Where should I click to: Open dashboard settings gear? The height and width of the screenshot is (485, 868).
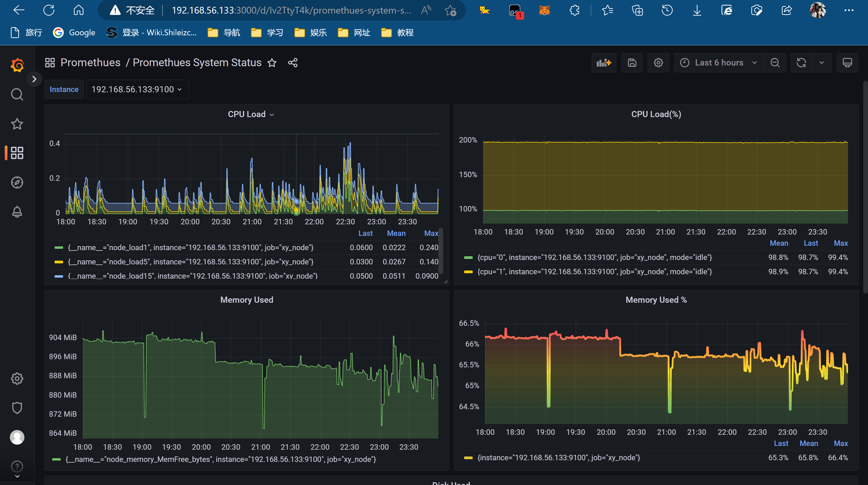(658, 63)
